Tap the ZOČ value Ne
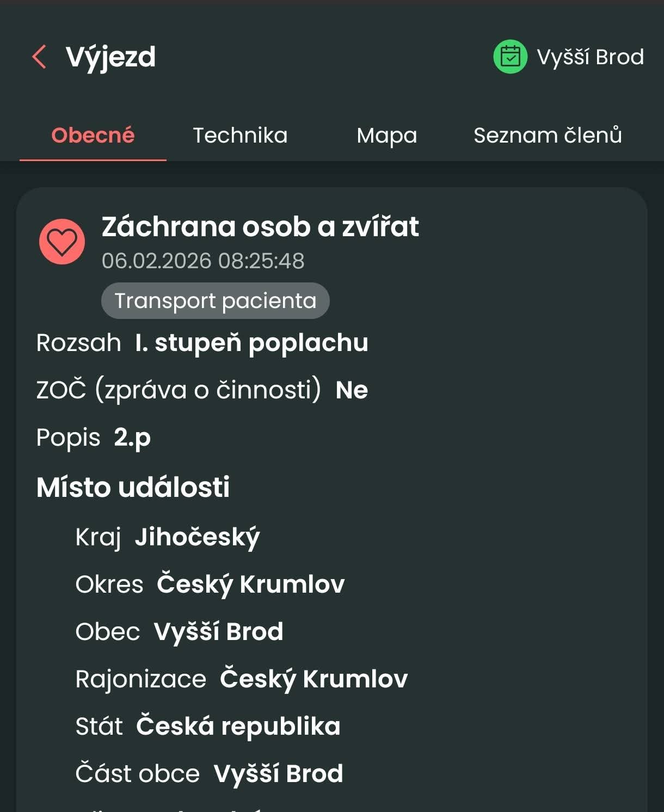The height and width of the screenshot is (812, 664). (x=352, y=390)
